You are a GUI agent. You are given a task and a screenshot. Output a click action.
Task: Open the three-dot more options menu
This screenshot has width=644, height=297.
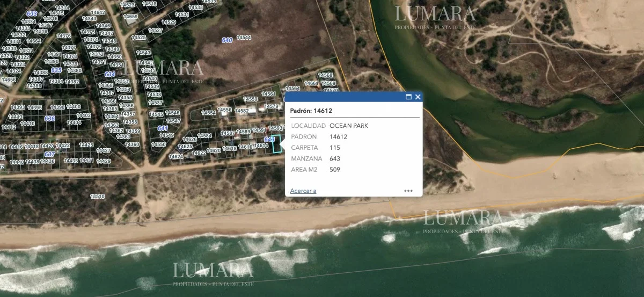[408, 191]
